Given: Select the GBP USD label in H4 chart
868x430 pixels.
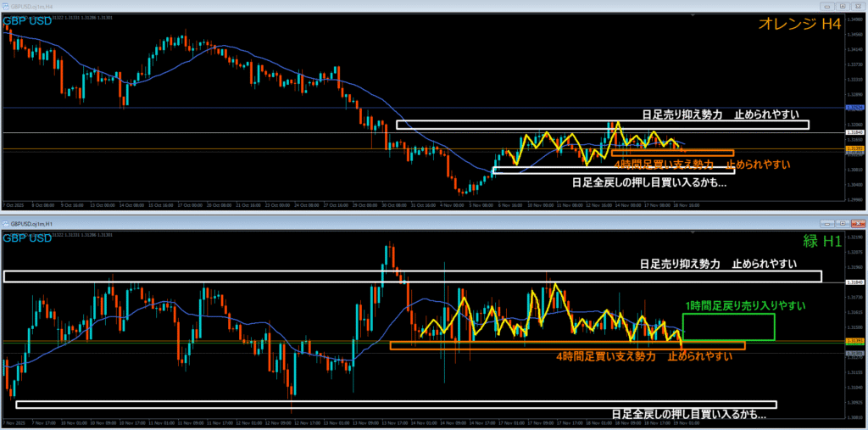Looking at the screenshot, I should tap(28, 21).
